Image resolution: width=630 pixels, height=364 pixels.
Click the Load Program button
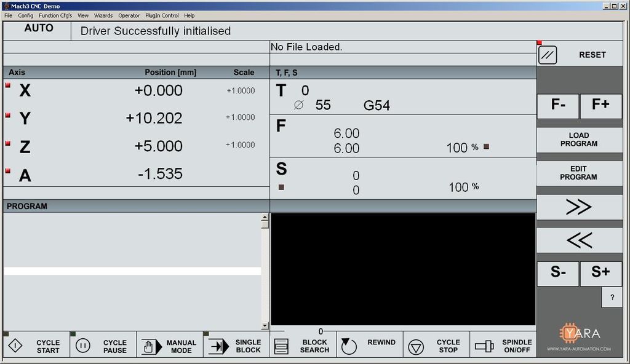click(580, 140)
